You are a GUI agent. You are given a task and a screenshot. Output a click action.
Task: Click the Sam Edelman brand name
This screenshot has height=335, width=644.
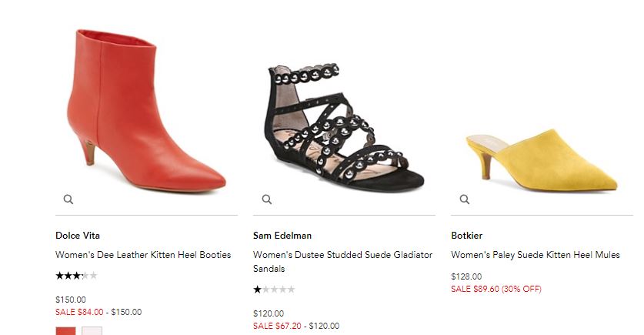[x=282, y=236]
